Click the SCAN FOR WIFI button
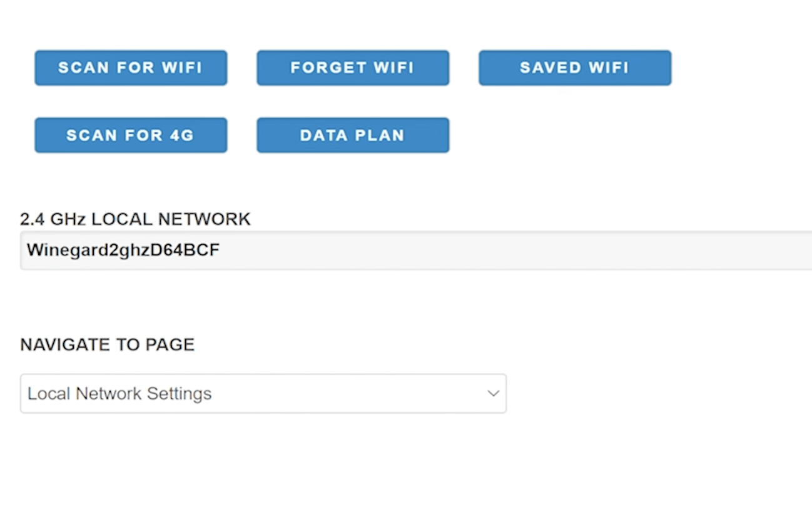Viewport: 812px width, 505px height. [131, 67]
